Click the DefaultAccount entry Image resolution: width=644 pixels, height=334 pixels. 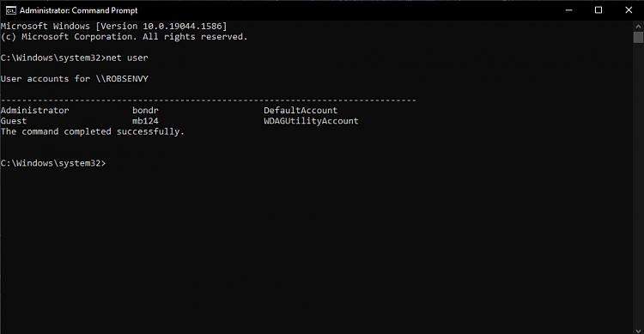(301, 111)
